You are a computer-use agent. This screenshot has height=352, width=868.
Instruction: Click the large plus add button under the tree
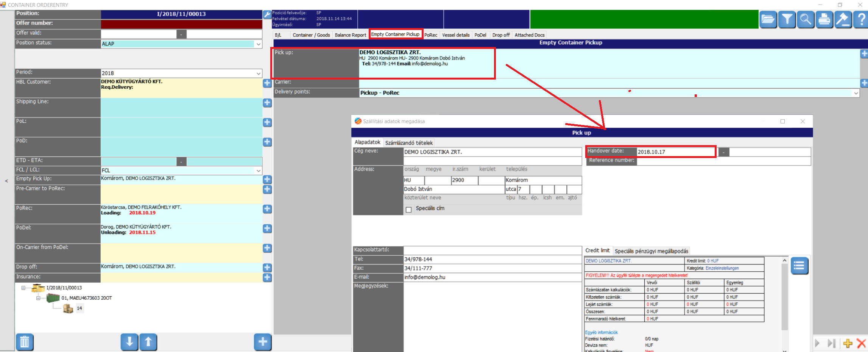click(x=263, y=342)
